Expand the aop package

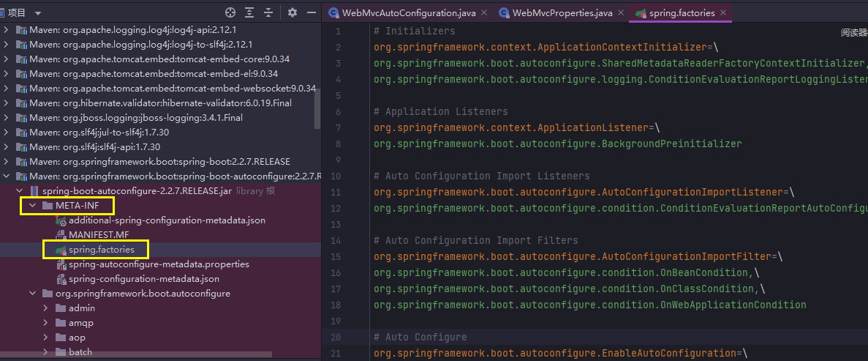pyautogui.click(x=47, y=338)
